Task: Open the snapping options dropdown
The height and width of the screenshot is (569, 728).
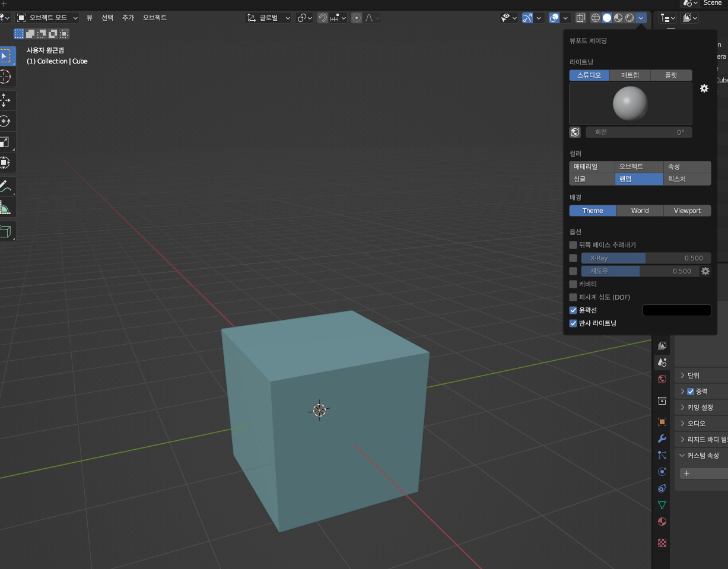Action: (338, 18)
